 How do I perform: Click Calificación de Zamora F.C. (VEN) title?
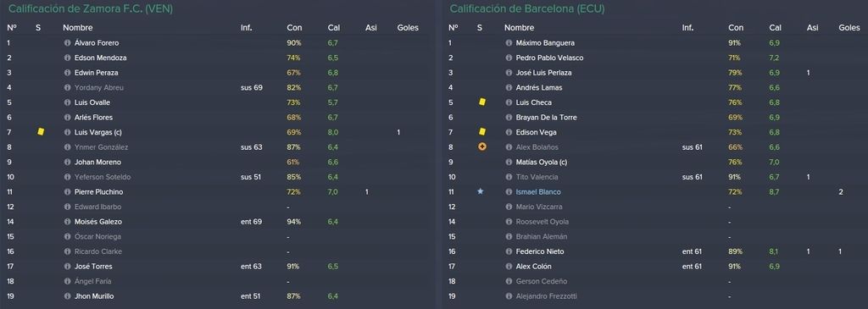coord(84,8)
